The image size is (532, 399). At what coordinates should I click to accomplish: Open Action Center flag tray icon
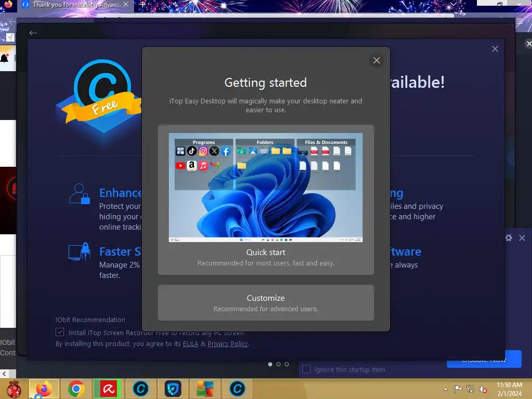[x=458, y=389]
